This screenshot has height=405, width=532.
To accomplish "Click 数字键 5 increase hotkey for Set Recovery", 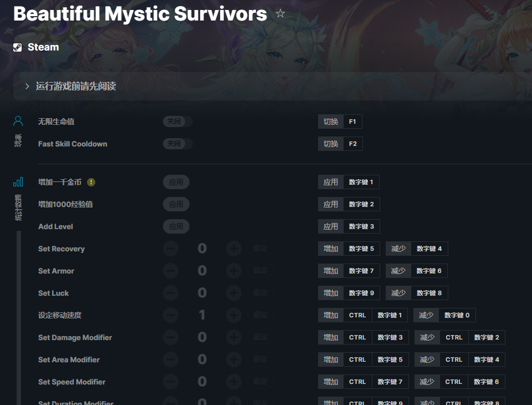I will click(x=361, y=249).
